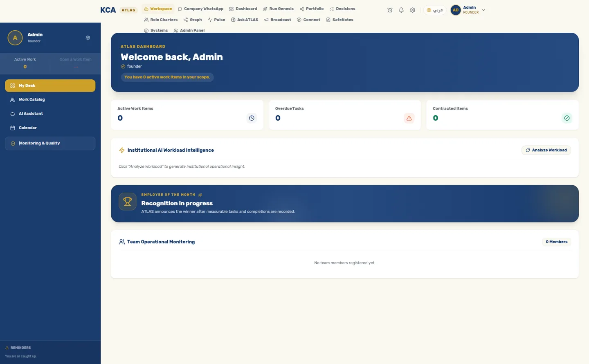Open SafeNotes

(340, 20)
